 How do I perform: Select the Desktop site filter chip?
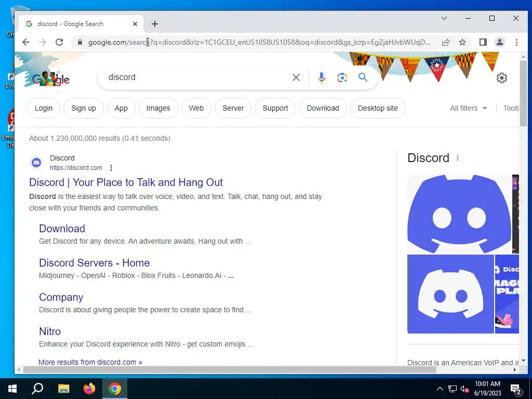(378, 108)
